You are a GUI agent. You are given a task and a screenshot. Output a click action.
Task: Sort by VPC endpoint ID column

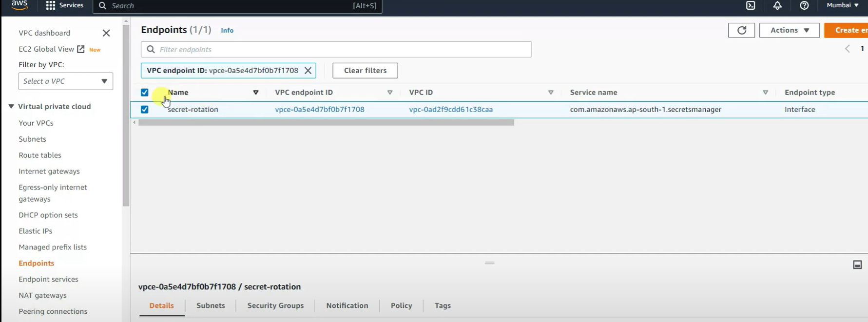click(x=390, y=93)
